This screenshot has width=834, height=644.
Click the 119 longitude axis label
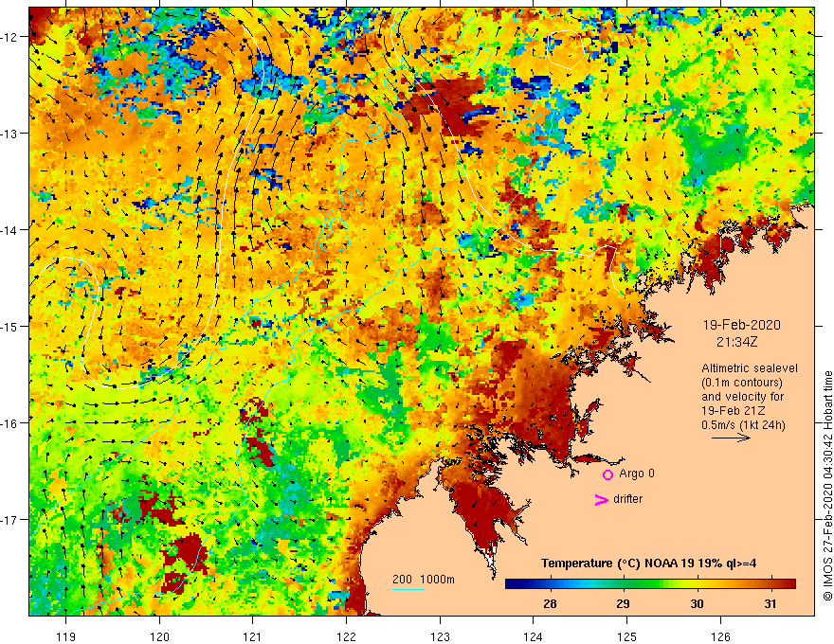pyautogui.click(x=66, y=636)
